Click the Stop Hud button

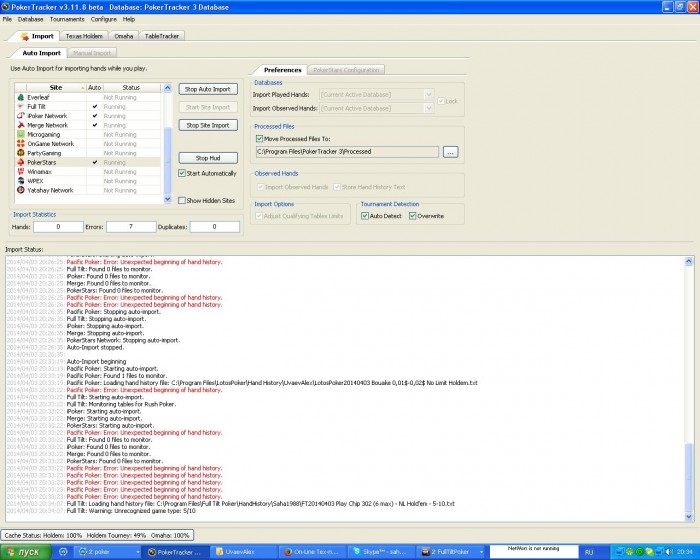pyautogui.click(x=208, y=158)
